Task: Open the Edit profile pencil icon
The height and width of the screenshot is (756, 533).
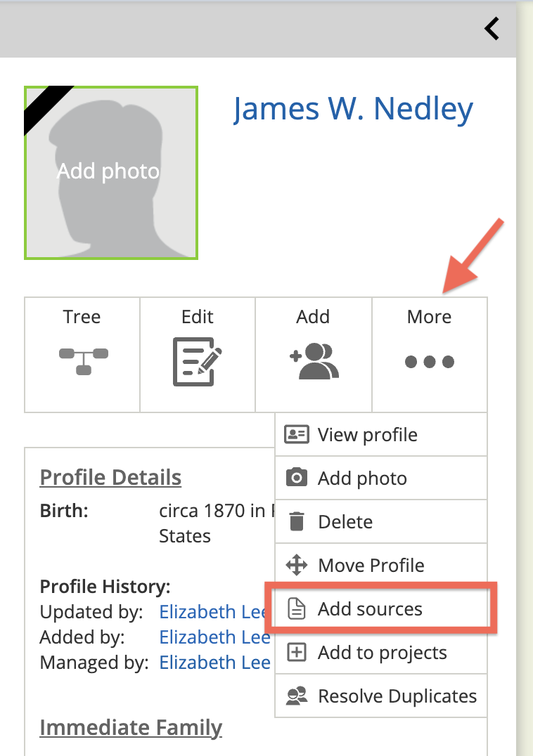Action: (x=198, y=361)
